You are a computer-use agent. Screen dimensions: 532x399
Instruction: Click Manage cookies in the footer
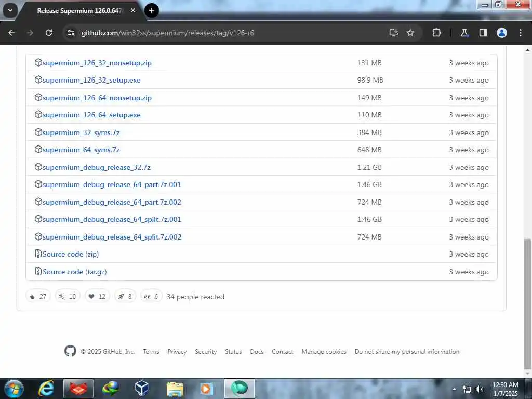[x=324, y=352]
